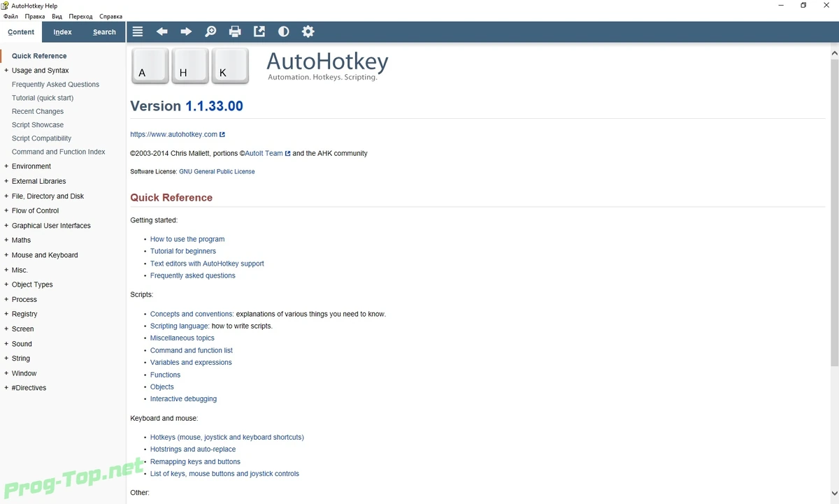Open 'Tutorial for beginners' link
This screenshot has height=504, width=839.
tap(183, 251)
